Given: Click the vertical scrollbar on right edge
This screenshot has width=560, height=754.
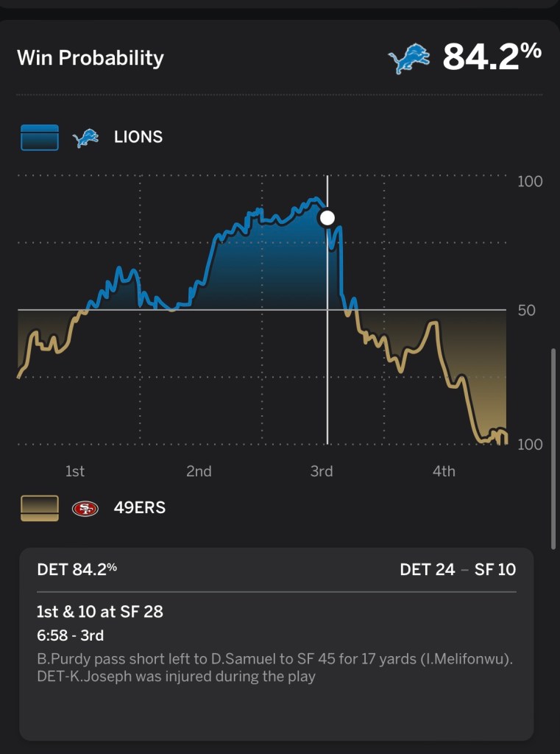Looking at the screenshot, I should (x=554, y=449).
